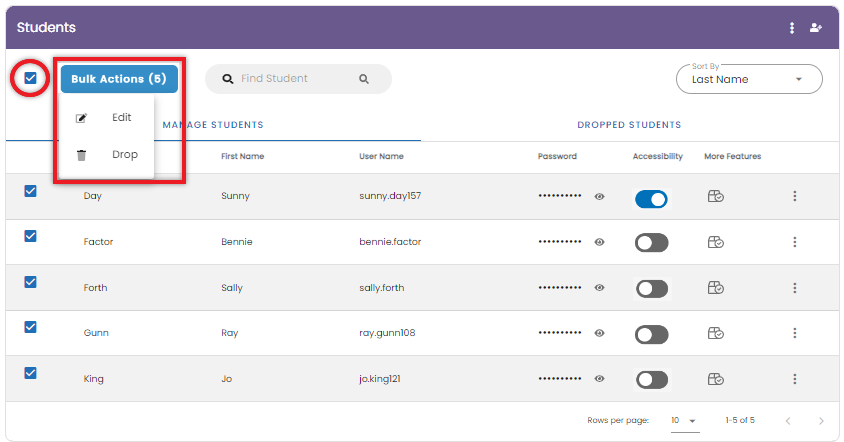Click the last name Factor cell
Screen dimensions: 844x442
[98, 242]
